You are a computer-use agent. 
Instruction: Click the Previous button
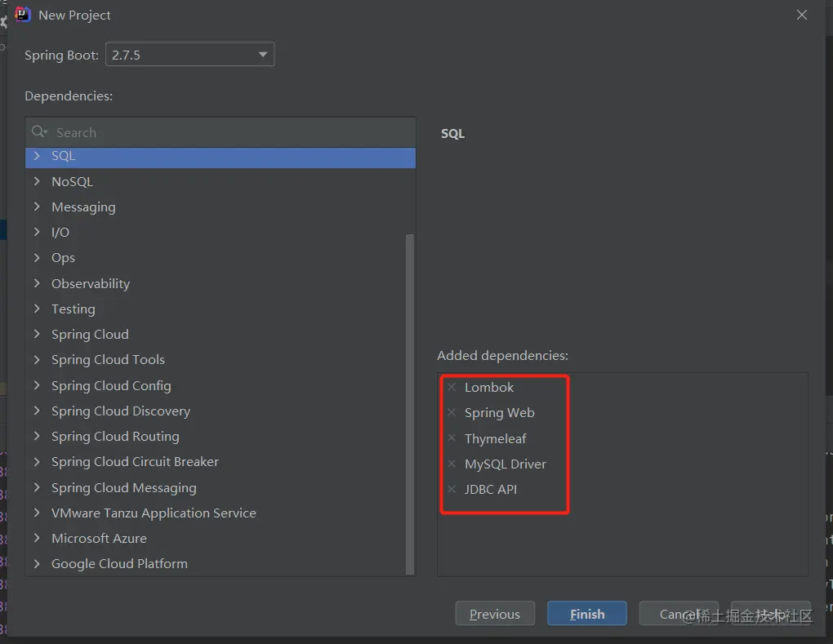coord(495,613)
